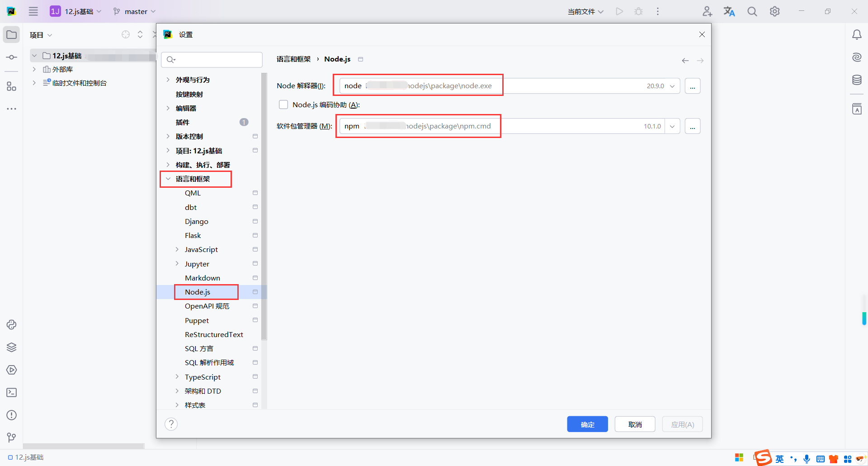Click the settings tree vertical scrollbar
This screenshot has height=466, width=868.
(264, 206)
